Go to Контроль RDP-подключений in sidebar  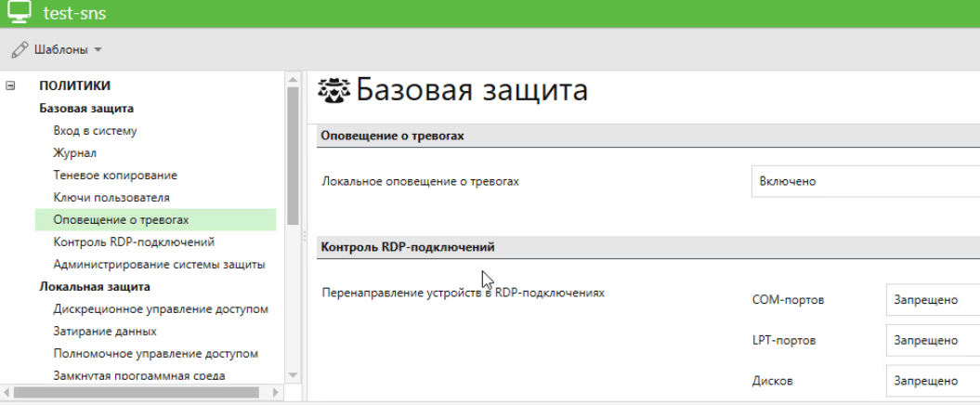tap(134, 242)
